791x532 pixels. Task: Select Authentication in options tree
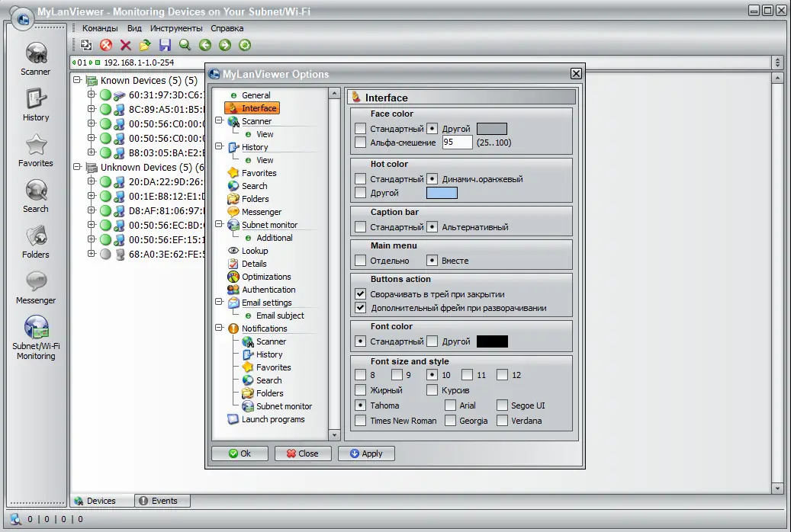coord(268,290)
